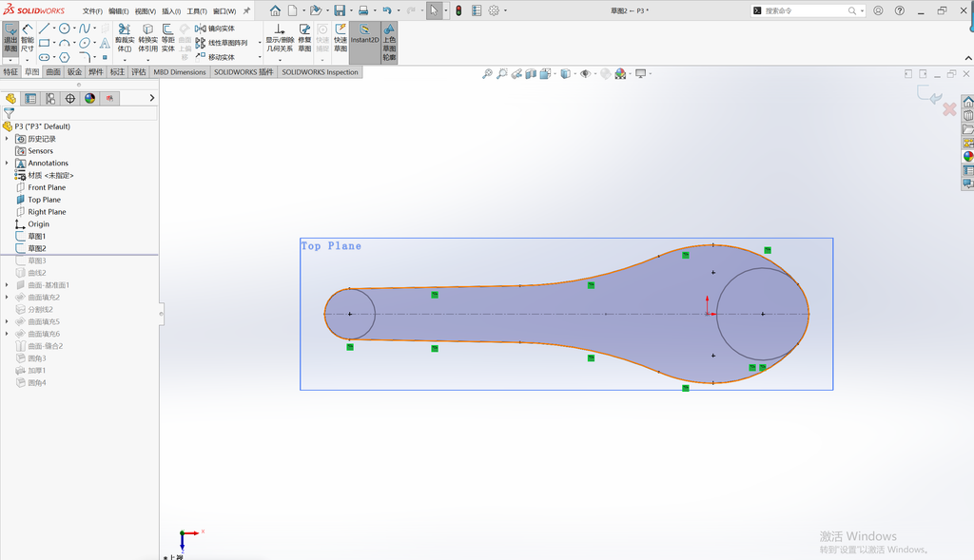Select the 智能尺寸 Smart Dimension tool
This screenshot has height=560, width=974.
point(28,38)
